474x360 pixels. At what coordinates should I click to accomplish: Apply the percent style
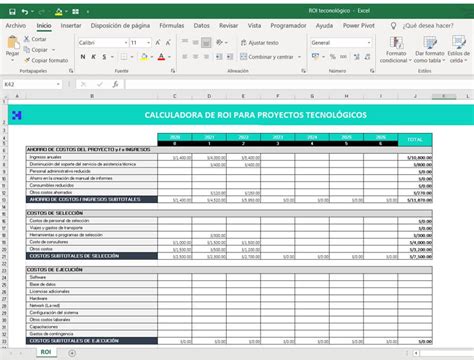[332, 57]
